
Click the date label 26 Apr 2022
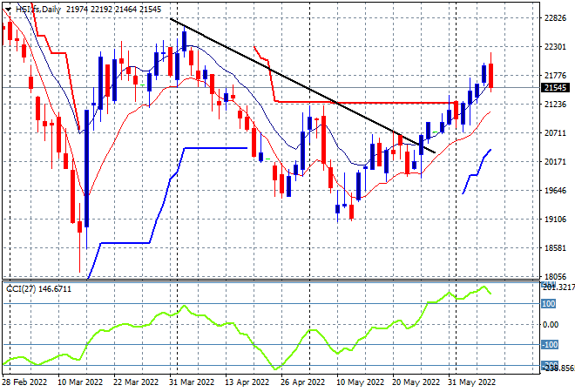[303, 382]
